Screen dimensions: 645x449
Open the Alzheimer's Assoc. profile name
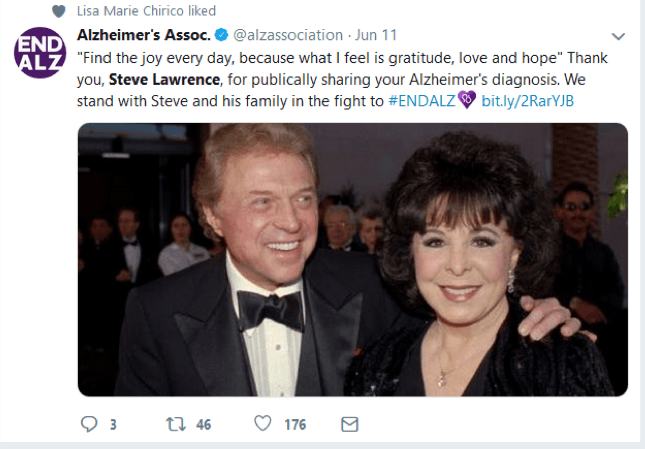click(x=144, y=35)
